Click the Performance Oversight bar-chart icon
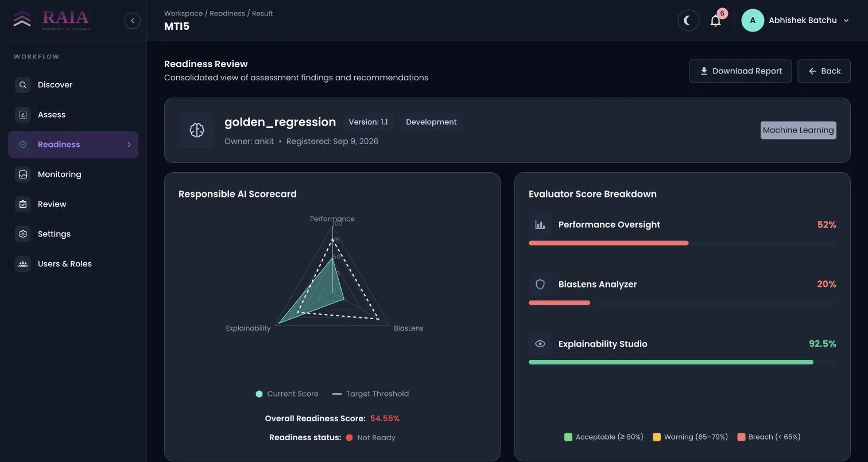868x462 pixels. point(540,225)
